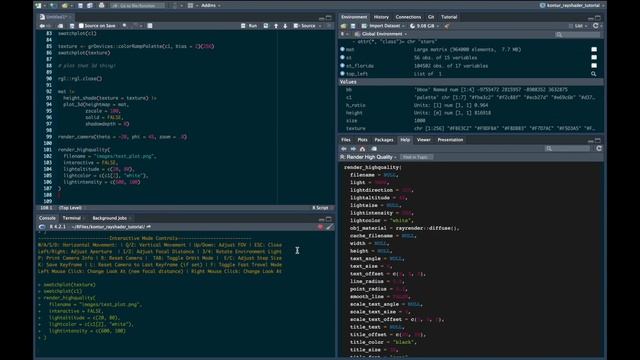Click the Source button in editor toolbar
640x360 pixels.
pos(305,26)
